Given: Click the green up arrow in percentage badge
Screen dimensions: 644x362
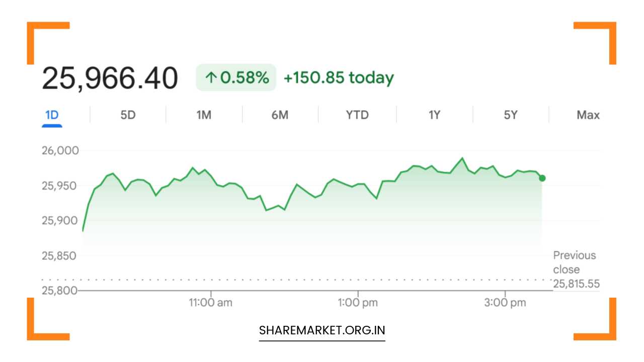Looking at the screenshot, I should pyautogui.click(x=211, y=78).
